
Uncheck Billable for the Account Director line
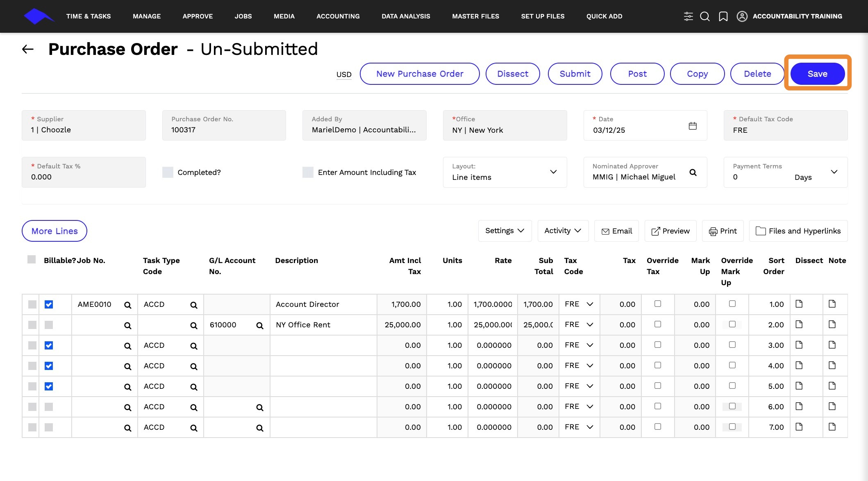coord(49,304)
